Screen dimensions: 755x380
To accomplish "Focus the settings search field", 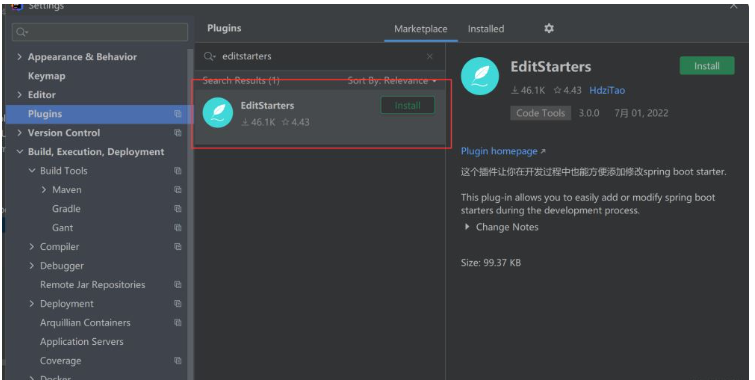I will (100, 32).
